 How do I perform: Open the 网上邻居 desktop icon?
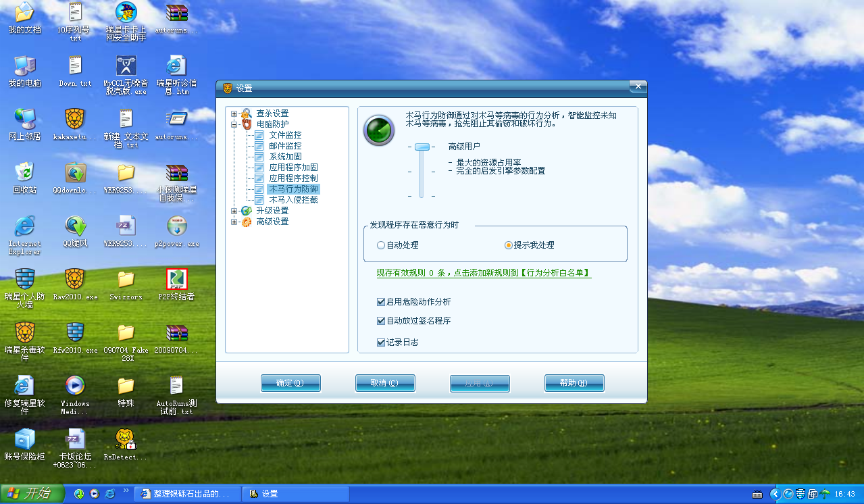[24, 124]
